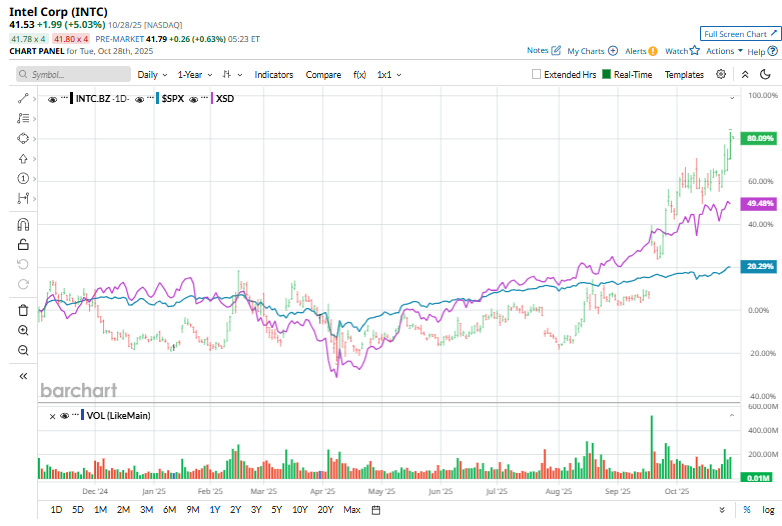
Task: Click the trash delete drawings icon
Action: [x=23, y=310]
